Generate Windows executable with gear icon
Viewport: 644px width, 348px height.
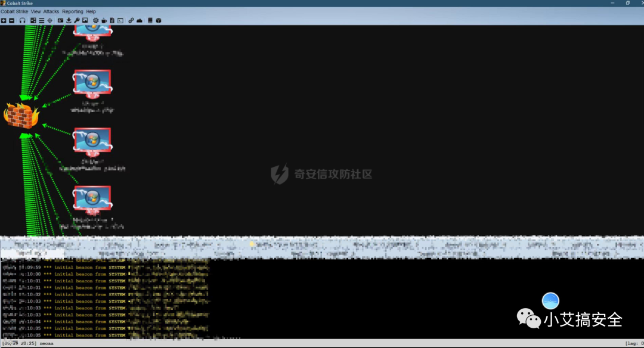tap(95, 20)
